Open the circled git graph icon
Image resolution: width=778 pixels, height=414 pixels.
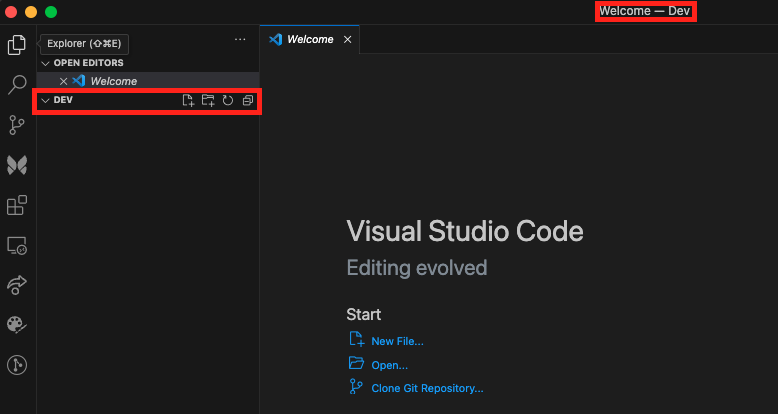click(17, 365)
